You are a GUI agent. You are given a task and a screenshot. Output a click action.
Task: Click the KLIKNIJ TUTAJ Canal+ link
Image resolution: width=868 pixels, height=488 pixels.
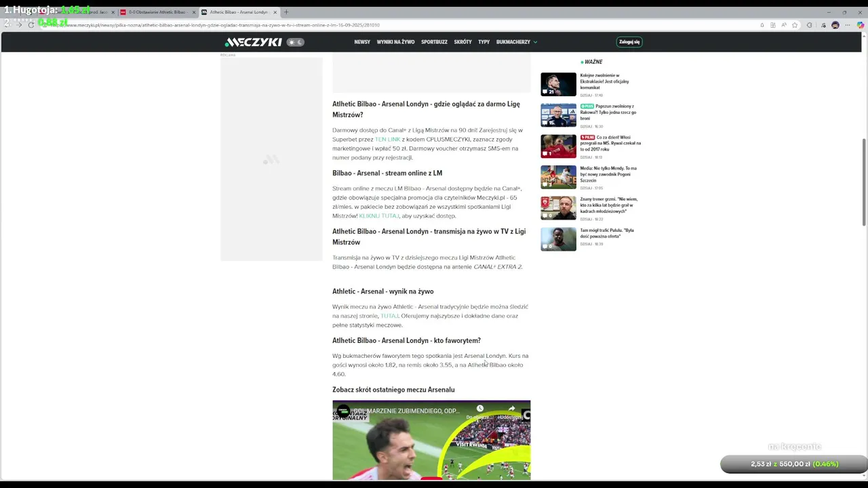[378, 216]
